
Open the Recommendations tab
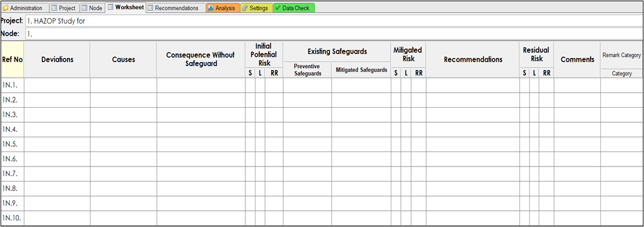point(175,8)
